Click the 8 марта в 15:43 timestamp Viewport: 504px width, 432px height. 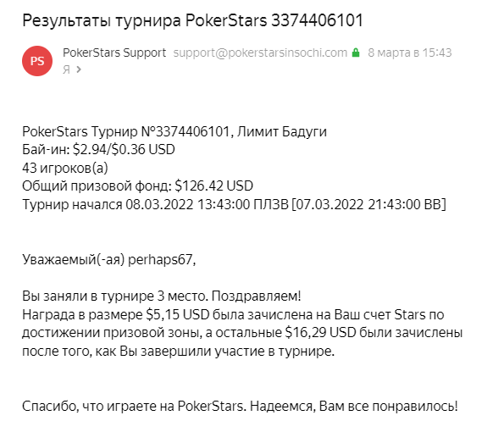coord(410,53)
